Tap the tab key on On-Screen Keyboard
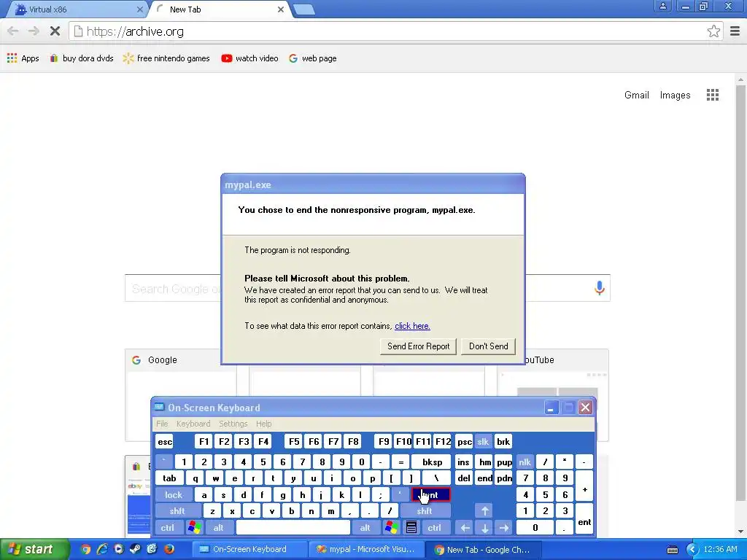 click(x=169, y=478)
